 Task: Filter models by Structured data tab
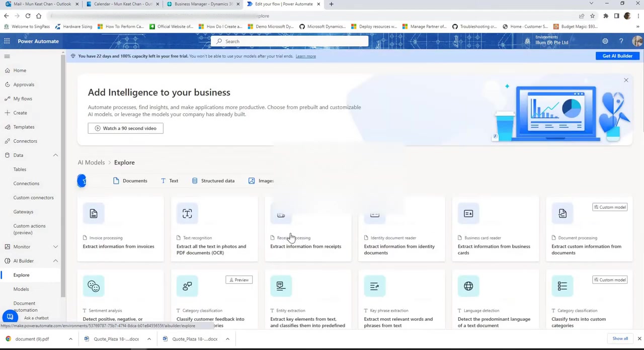[x=213, y=181]
